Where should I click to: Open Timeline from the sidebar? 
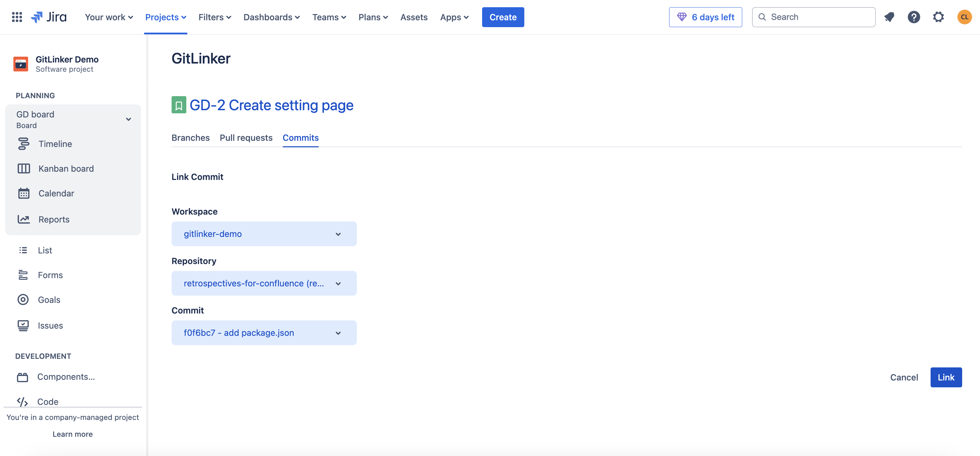55,144
